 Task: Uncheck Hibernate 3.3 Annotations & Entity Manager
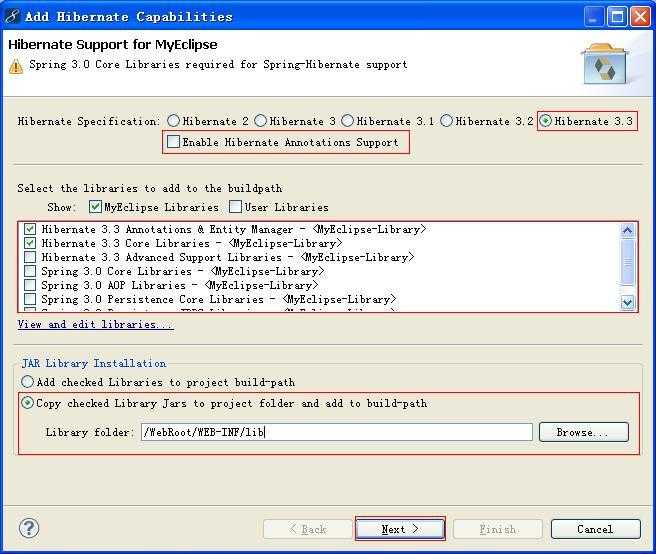(x=30, y=229)
